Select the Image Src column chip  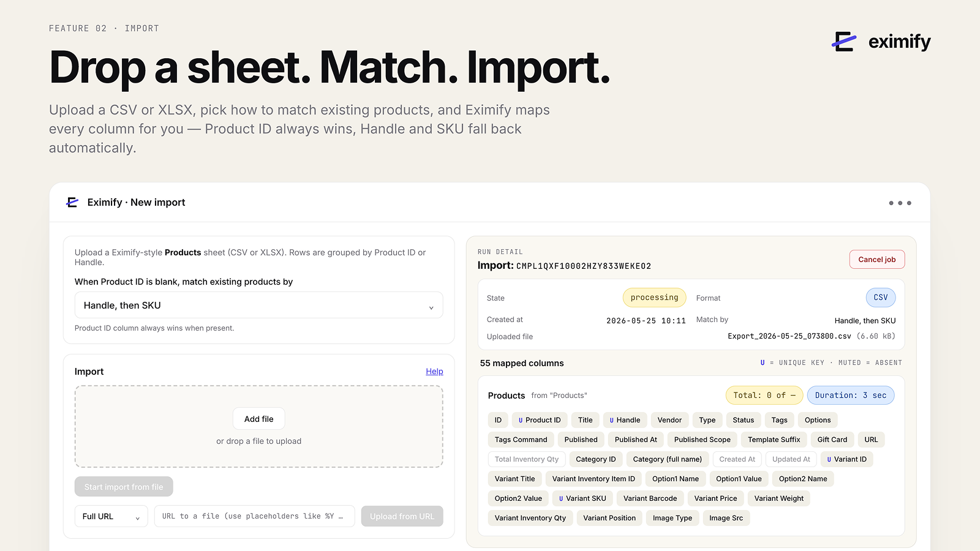(x=726, y=518)
